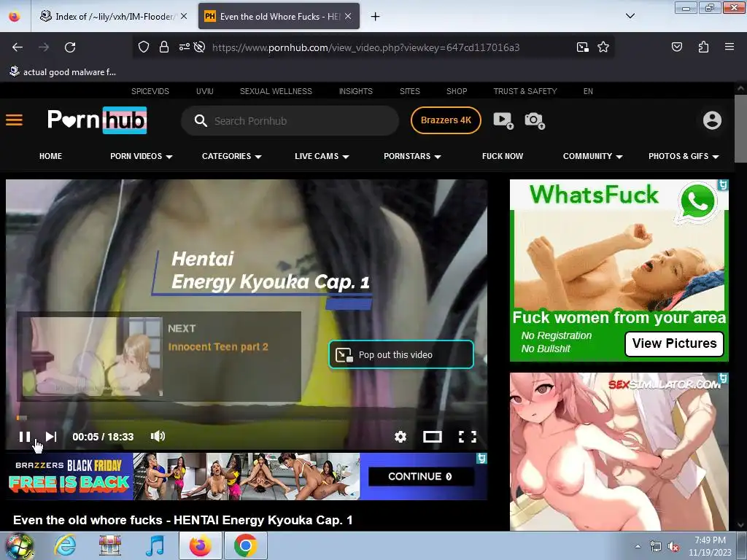
Task: Expand the PHOTOS & GIFS dropdown
Action: (x=684, y=156)
